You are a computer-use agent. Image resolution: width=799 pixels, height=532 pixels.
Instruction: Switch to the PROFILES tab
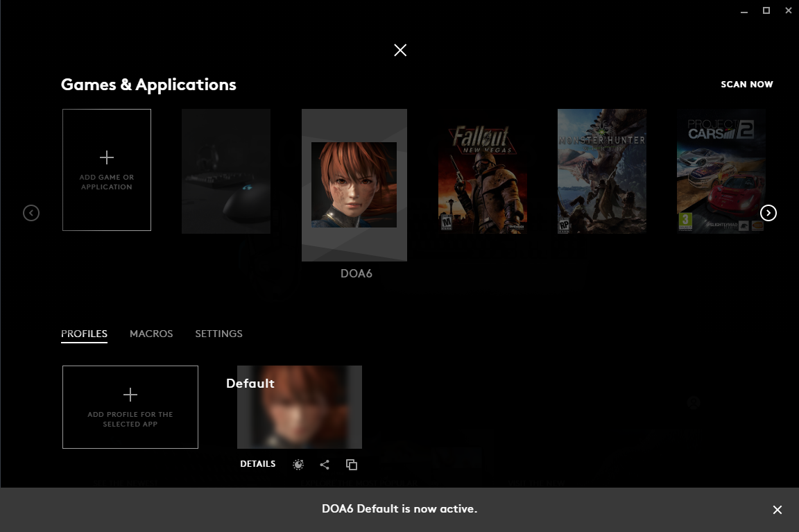[x=84, y=334]
